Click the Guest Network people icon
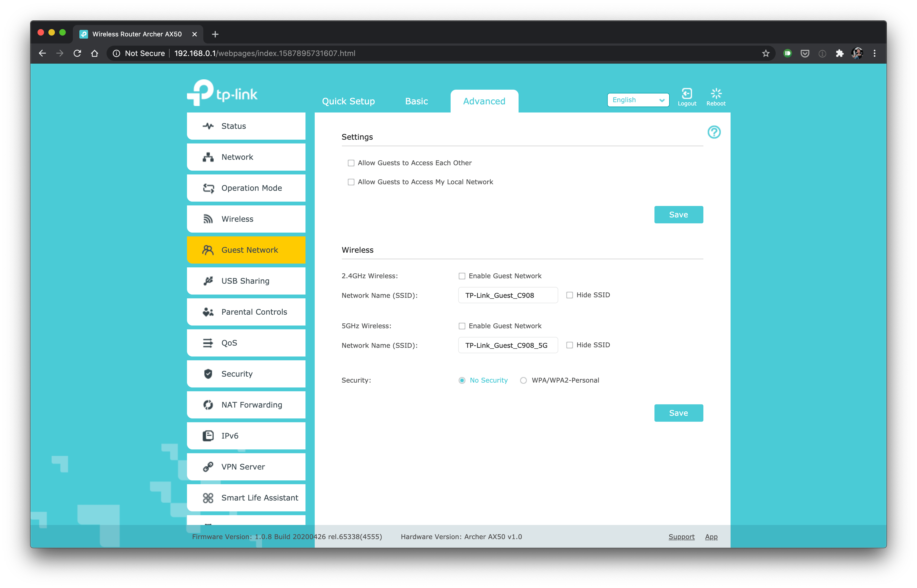 click(208, 250)
